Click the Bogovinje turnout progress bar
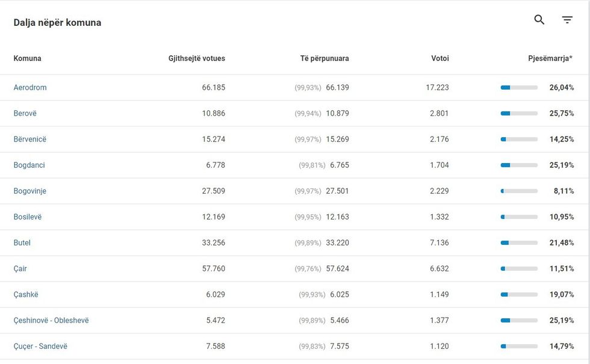This screenshot has width=590, height=364. [x=519, y=191]
